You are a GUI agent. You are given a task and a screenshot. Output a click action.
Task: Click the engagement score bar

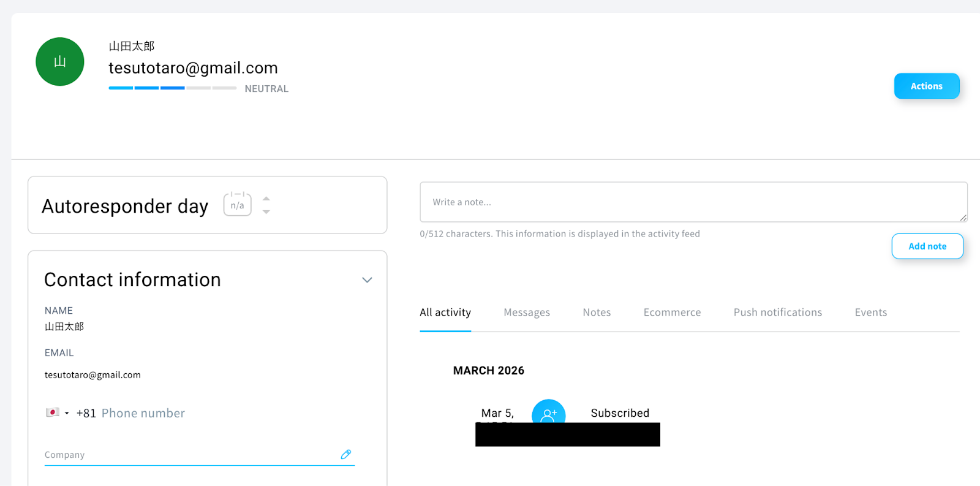point(172,88)
